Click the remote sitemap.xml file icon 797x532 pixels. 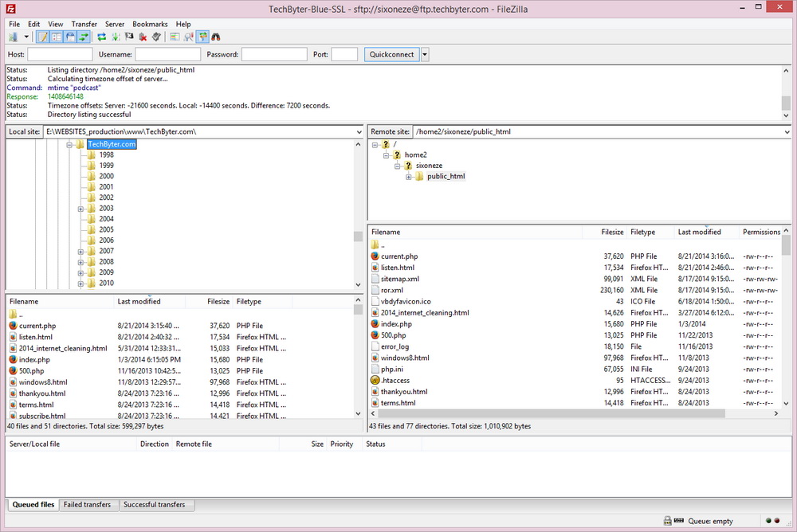coord(375,279)
